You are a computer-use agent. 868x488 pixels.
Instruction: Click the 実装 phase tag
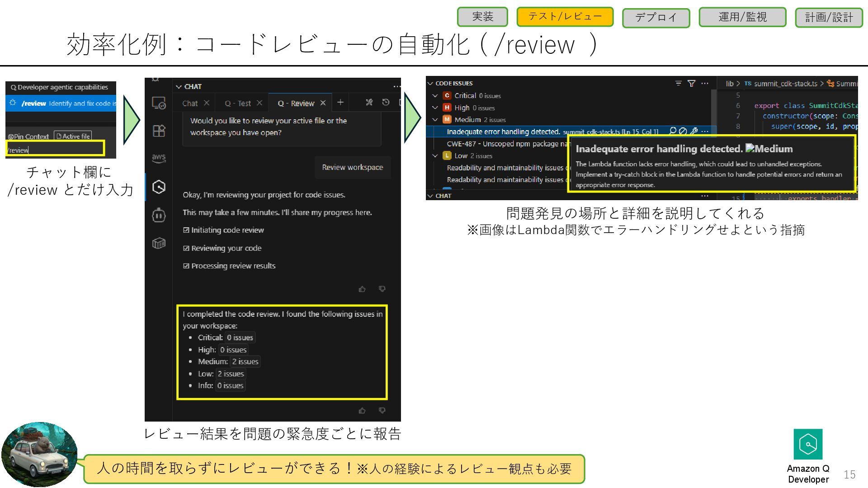coord(482,17)
